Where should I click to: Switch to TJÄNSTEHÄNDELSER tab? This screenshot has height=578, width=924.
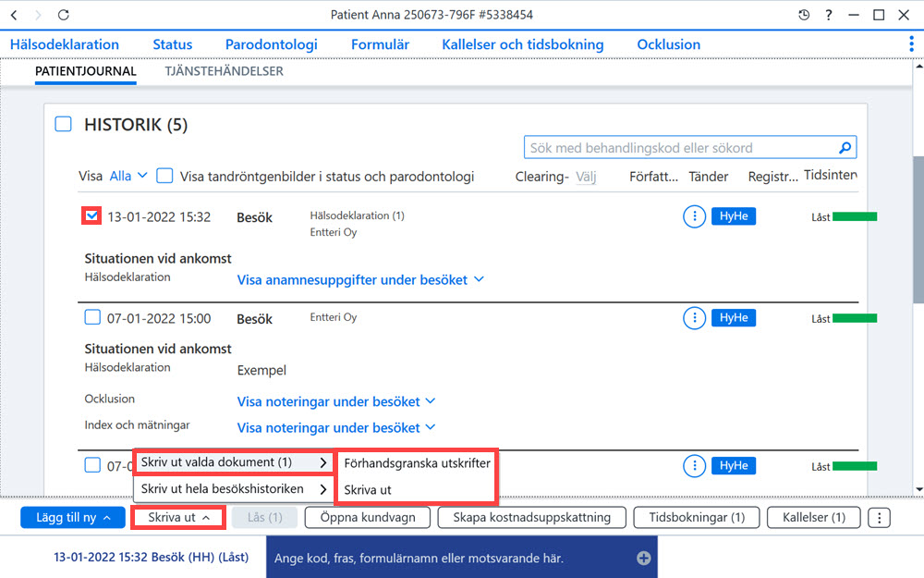[224, 71]
